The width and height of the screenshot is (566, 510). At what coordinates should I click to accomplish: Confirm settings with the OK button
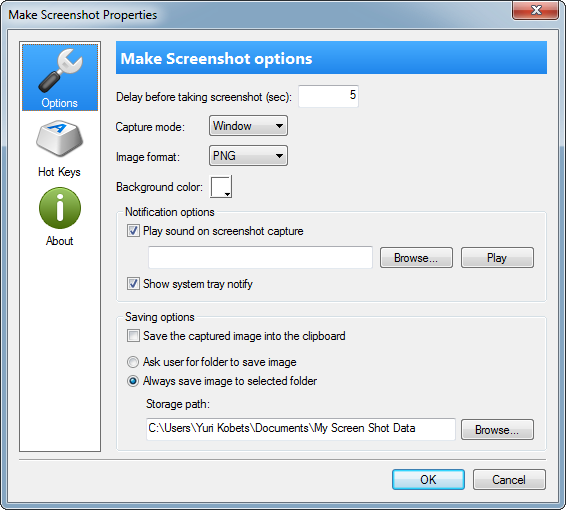[428, 480]
